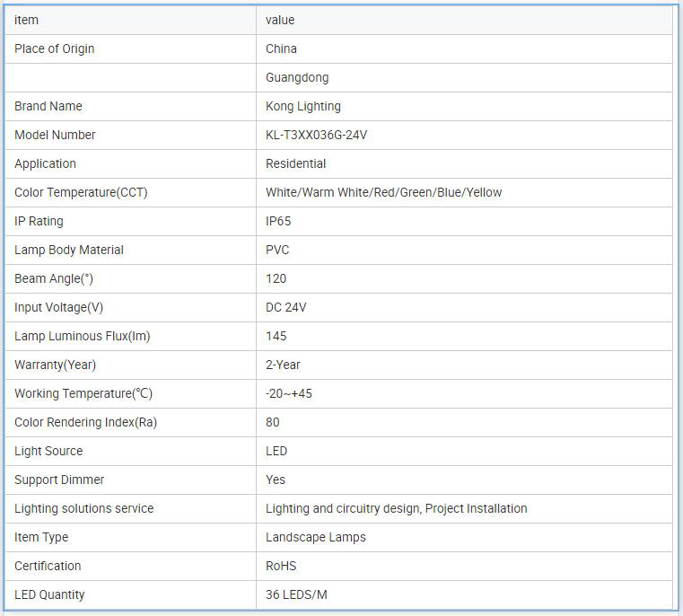Select the Lamp Body Material label

click(x=69, y=250)
